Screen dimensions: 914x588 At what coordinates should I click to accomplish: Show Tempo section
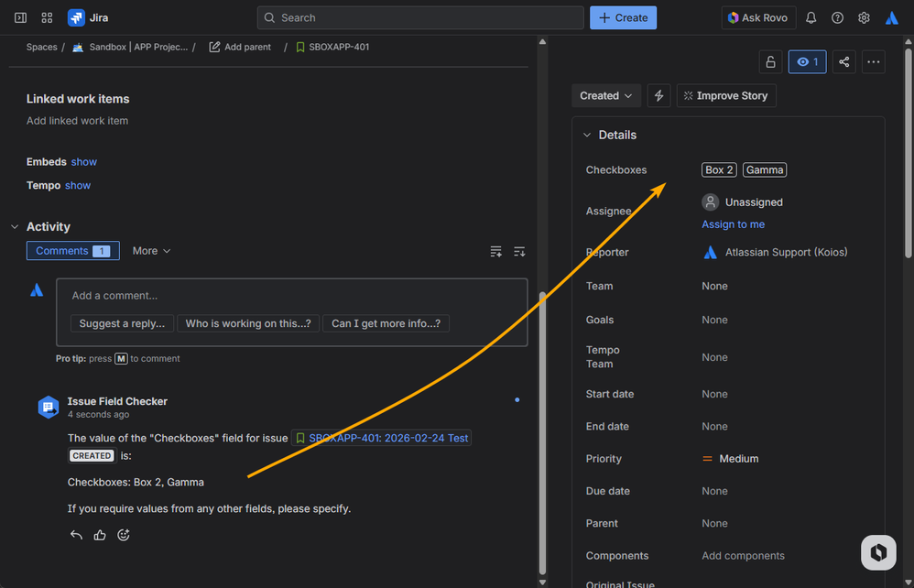pos(78,185)
